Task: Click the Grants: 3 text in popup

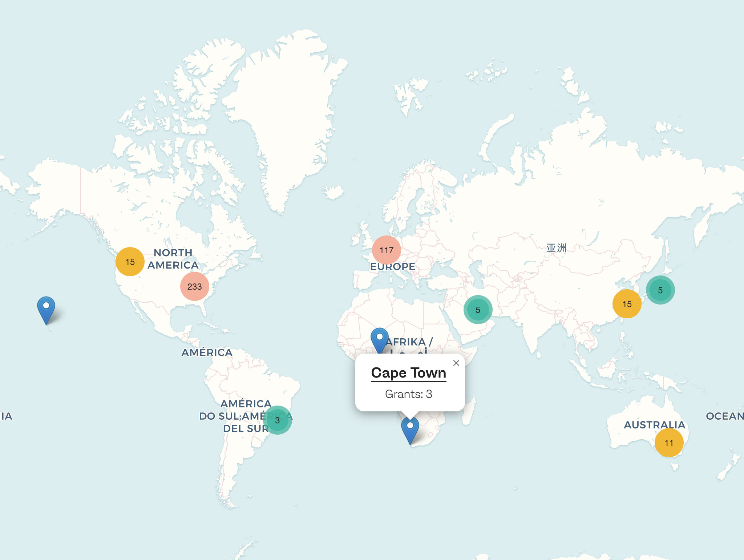Action: [x=408, y=394]
